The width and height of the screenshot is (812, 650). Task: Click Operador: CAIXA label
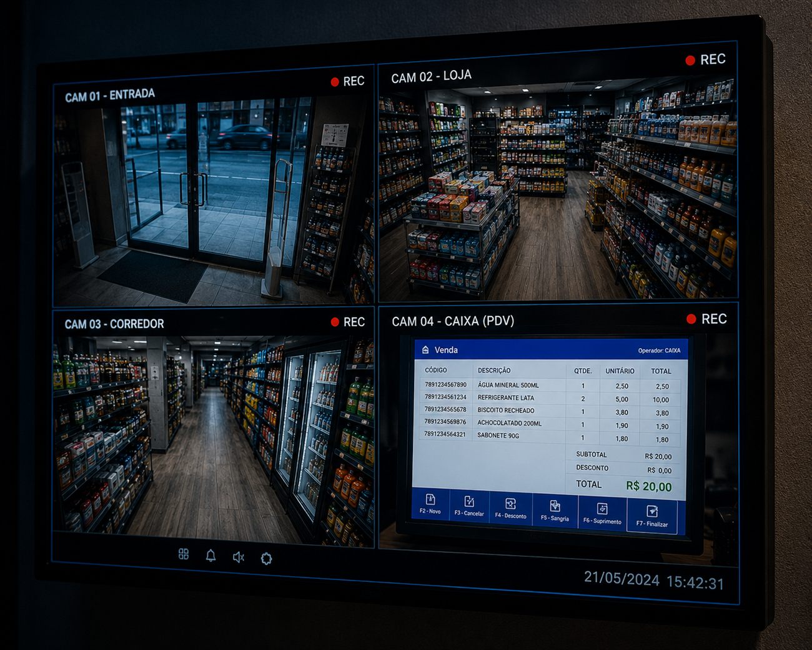[x=659, y=351]
